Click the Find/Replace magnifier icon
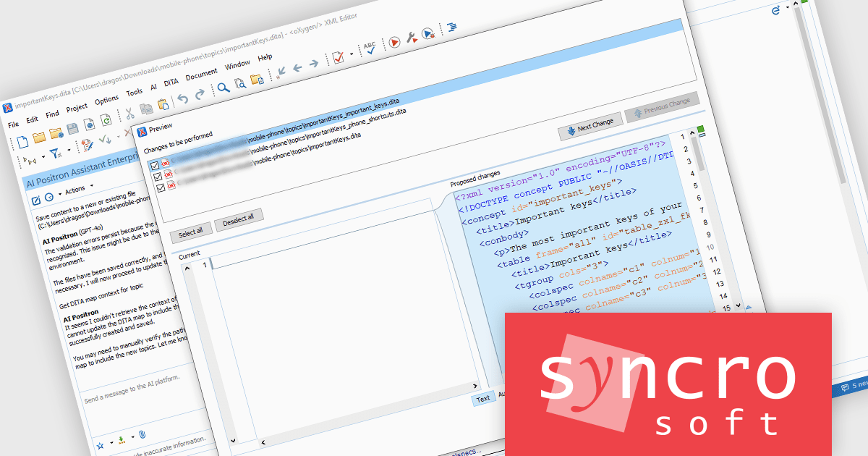 224,88
